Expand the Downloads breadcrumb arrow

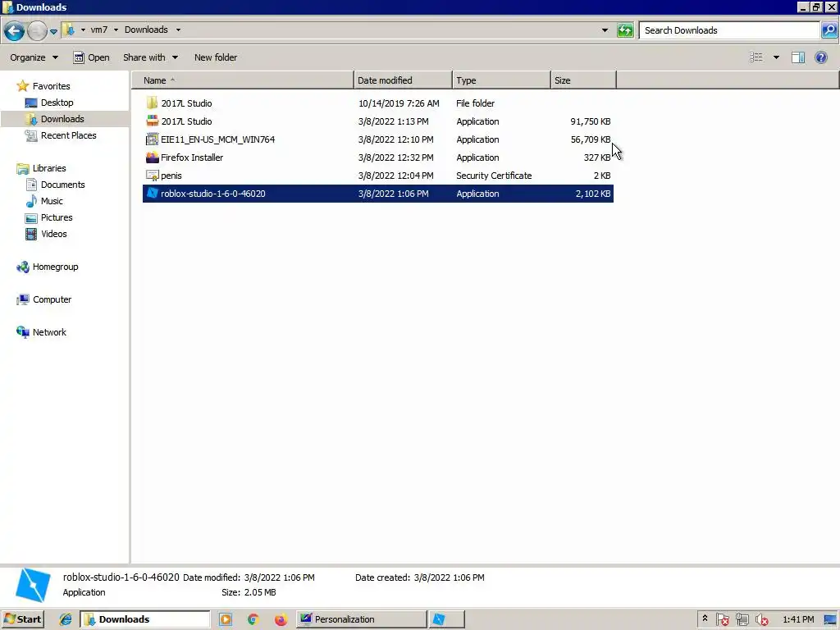pos(178,30)
